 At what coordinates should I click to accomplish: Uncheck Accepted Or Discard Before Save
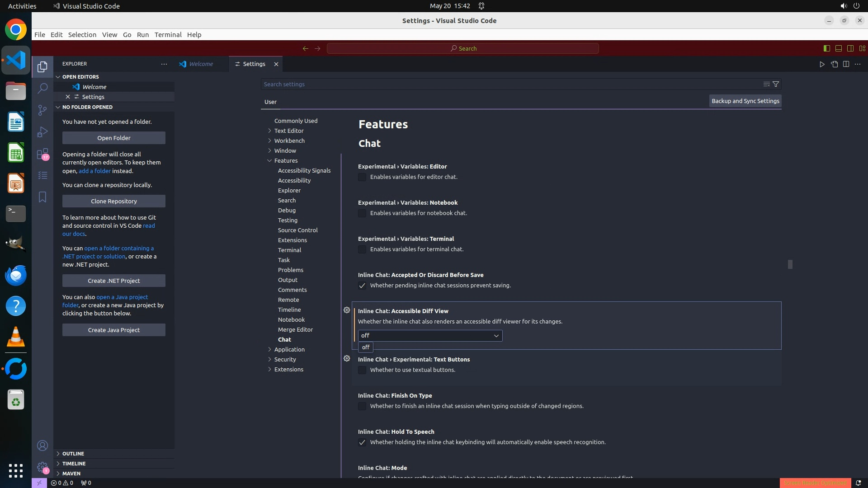pos(362,286)
